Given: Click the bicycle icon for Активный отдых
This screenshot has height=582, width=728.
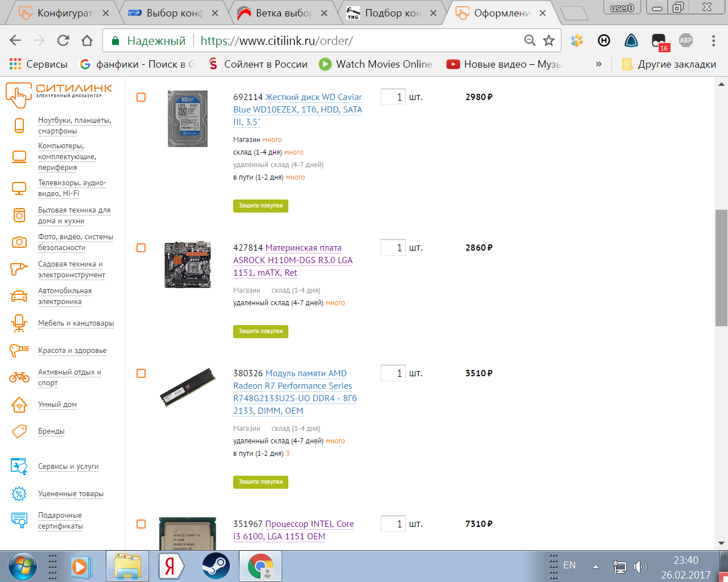Looking at the screenshot, I should (x=19, y=377).
